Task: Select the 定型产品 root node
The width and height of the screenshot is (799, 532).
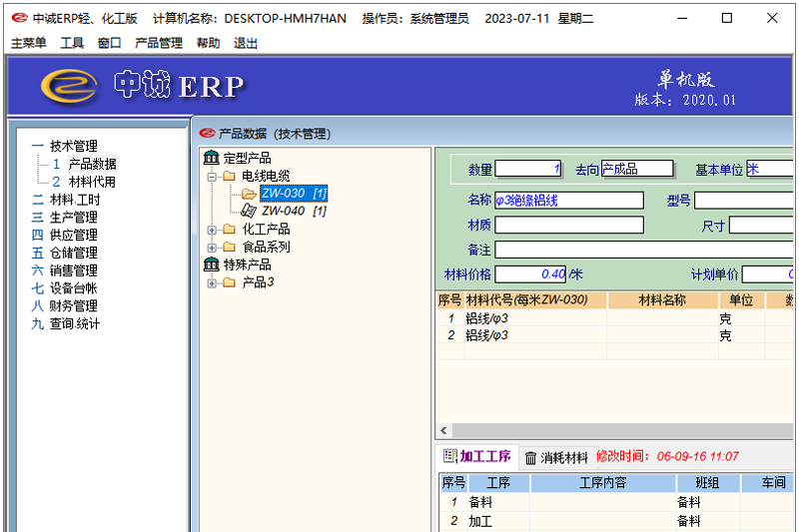Action: pos(247,158)
